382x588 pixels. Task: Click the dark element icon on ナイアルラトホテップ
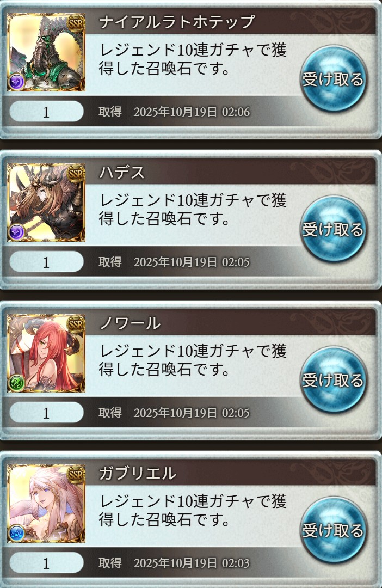coord(16,82)
